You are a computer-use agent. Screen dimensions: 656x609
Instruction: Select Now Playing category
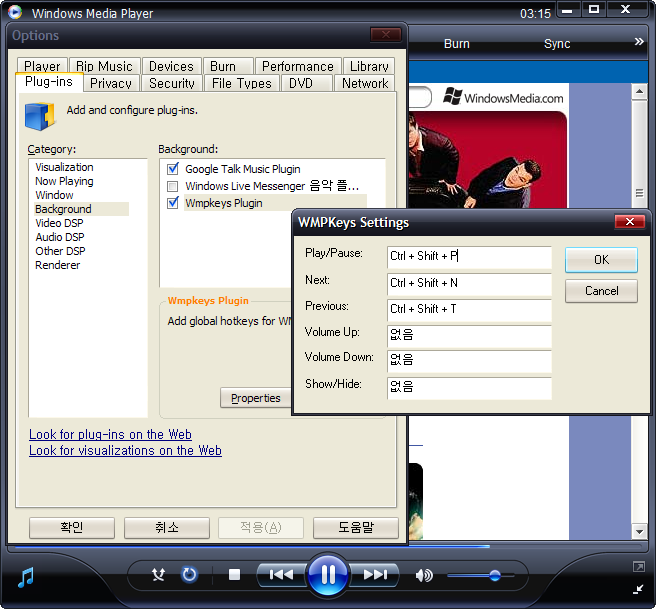coord(64,181)
